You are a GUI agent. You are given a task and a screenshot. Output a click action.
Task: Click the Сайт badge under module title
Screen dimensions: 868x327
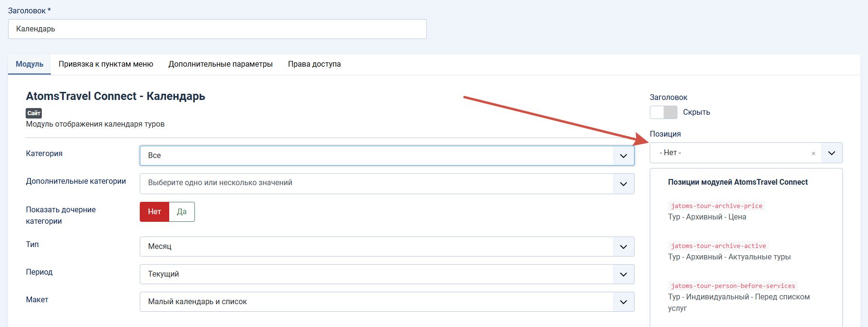[34, 113]
